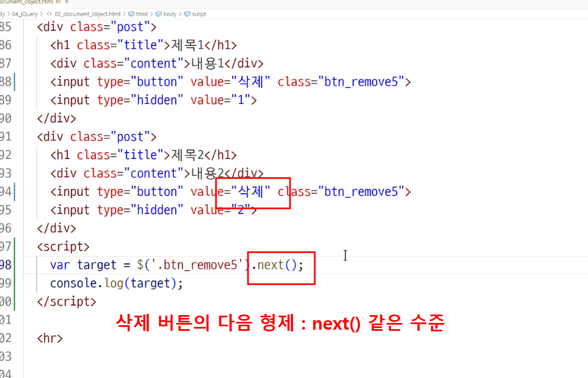Click the "button" type value on line 94
The width and height of the screenshot is (588, 378).
157,192
